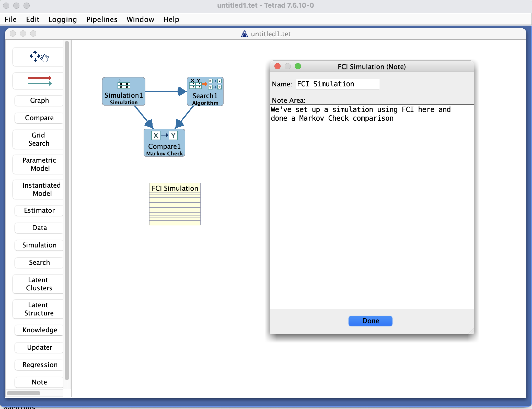Add a Data node
Image resolution: width=532 pixels, height=409 pixels.
tap(39, 228)
